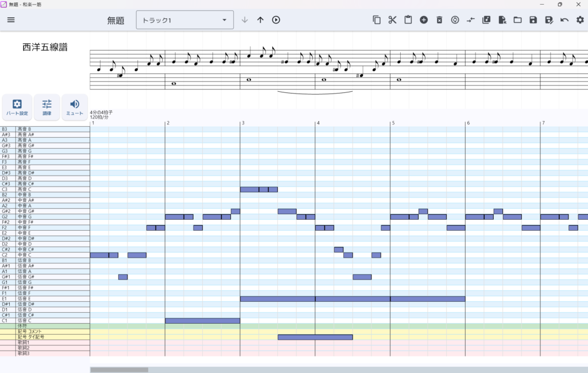588x373 pixels.
Task: Click the copy icon in toolbar
Action: click(377, 20)
